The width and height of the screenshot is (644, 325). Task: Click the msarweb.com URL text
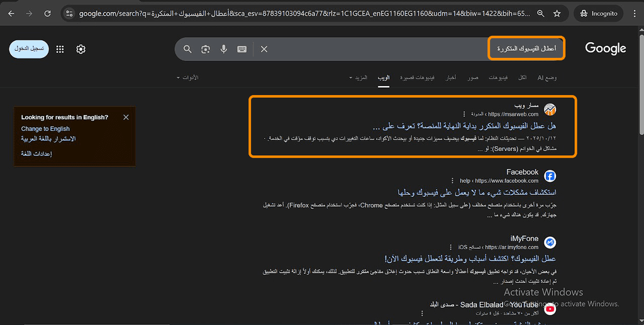pyautogui.click(x=513, y=114)
